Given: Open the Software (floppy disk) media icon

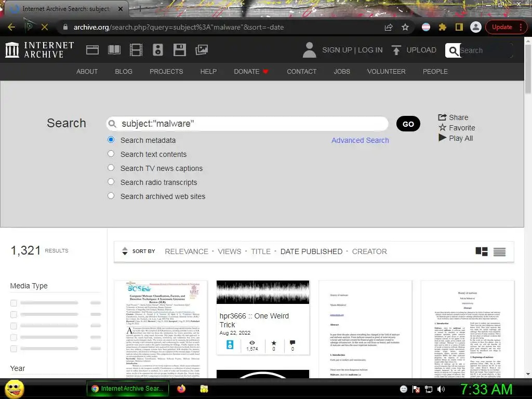Looking at the screenshot, I should tap(179, 50).
